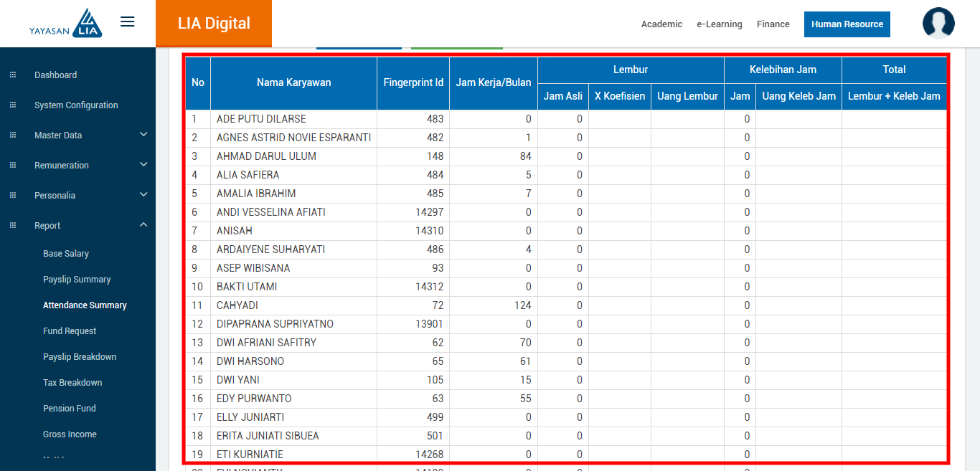
Task: Open the user profile avatar
Action: (938, 23)
